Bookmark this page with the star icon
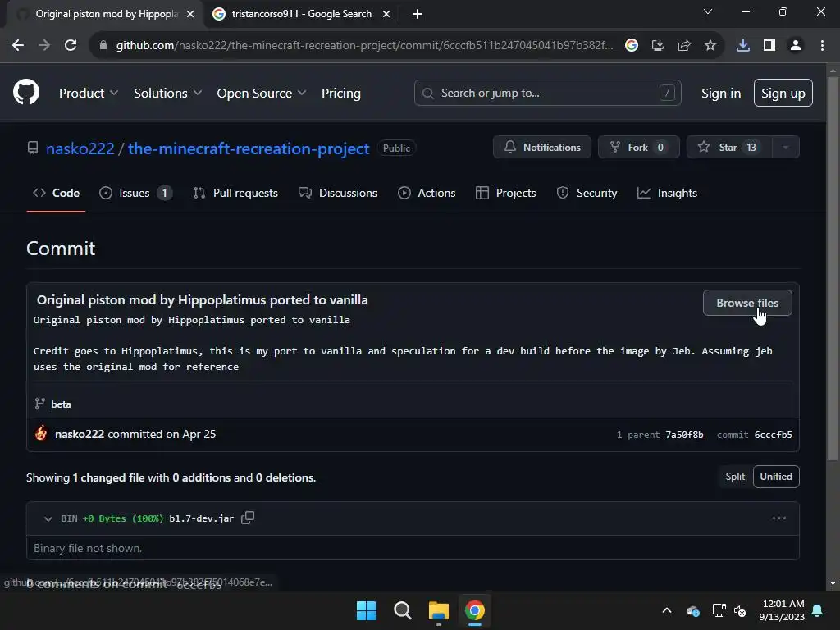The width and height of the screenshot is (840, 630). click(710, 46)
